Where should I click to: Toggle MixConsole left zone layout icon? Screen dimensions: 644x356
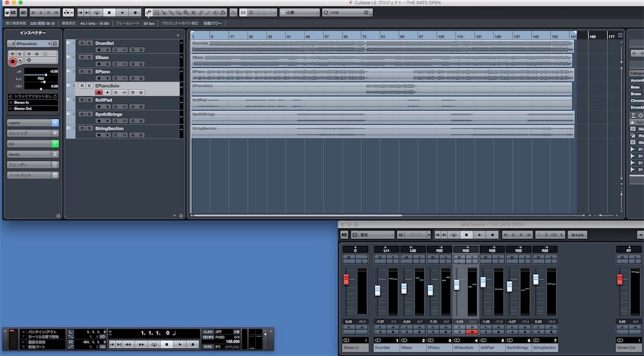[x=344, y=235]
